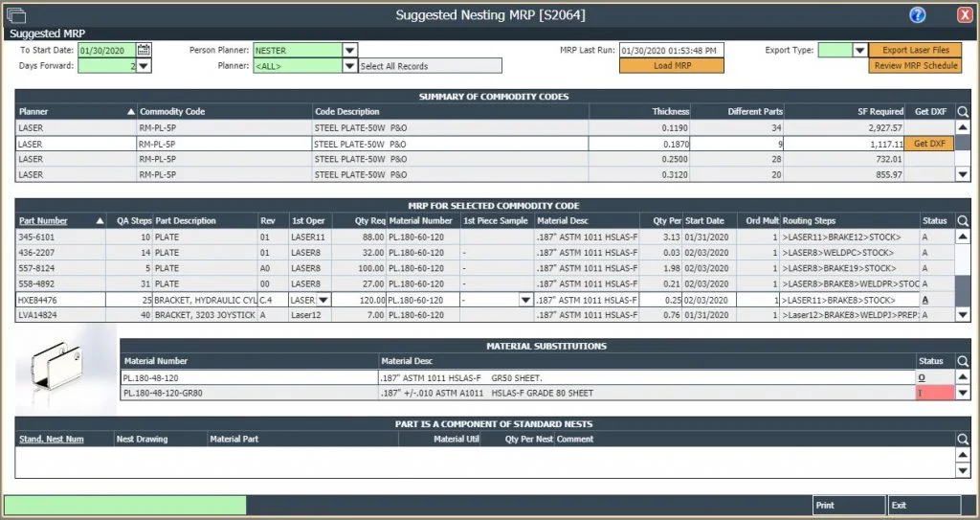Click the Load MRP button
Screen dimensions: 980x520
[671, 66]
